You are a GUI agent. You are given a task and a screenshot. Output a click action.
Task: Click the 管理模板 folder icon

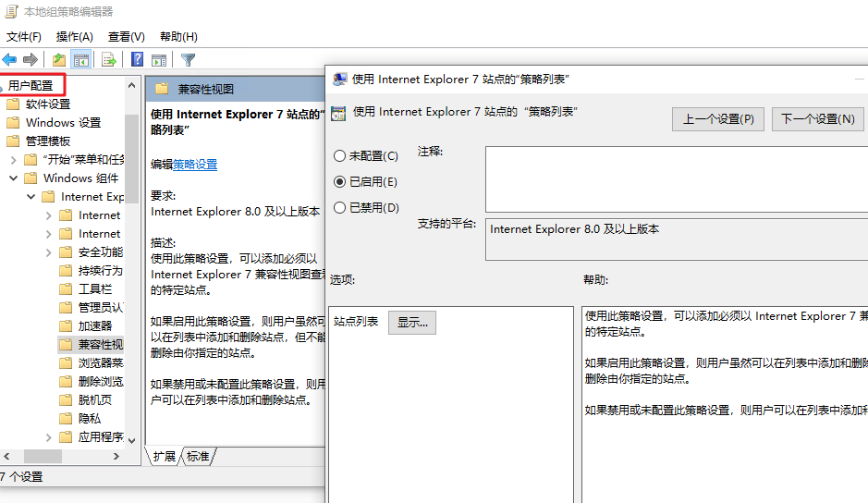(13, 141)
